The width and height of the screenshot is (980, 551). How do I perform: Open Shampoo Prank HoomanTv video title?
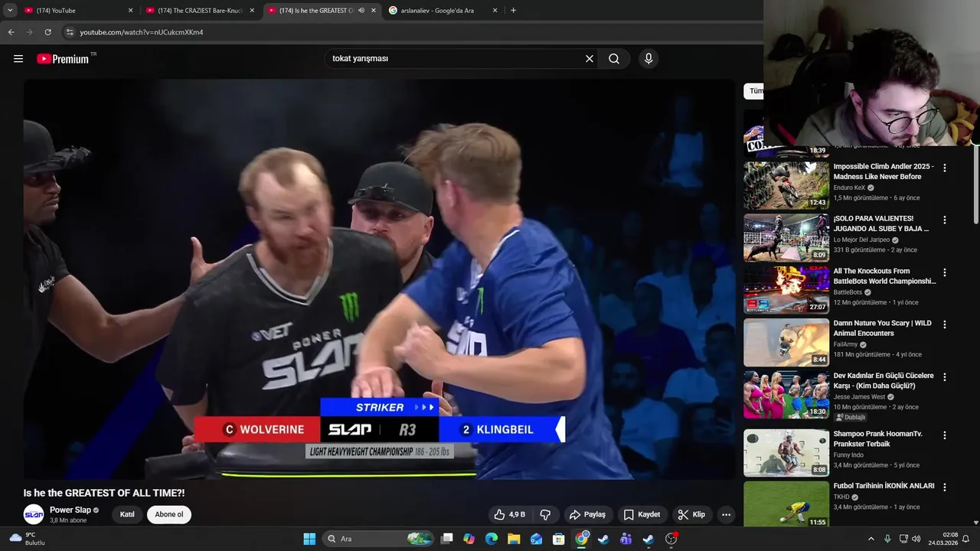[x=878, y=439]
